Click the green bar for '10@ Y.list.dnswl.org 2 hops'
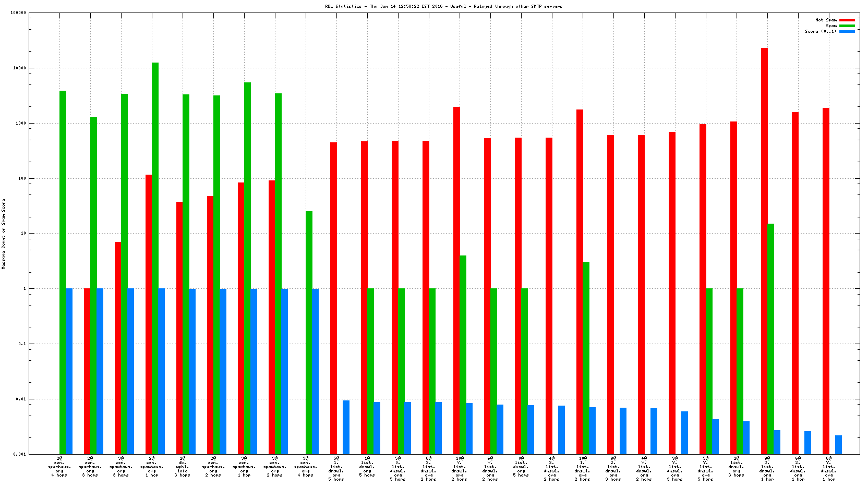This screenshot has height=488, width=868. [463, 355]
